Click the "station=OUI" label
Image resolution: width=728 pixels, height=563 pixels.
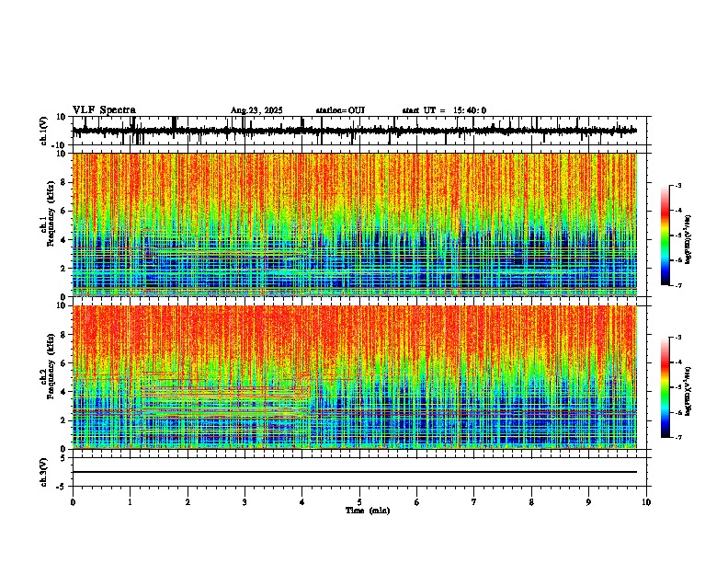[x=340, y=110]
